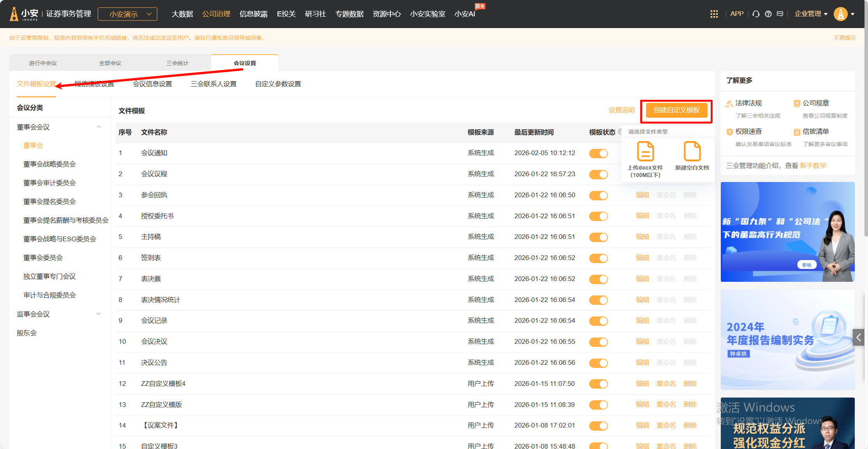Expand the 监事会会议 category
The width and height of the screenshot is (868, 449).
pyautogui.click(x=99, y=314)
